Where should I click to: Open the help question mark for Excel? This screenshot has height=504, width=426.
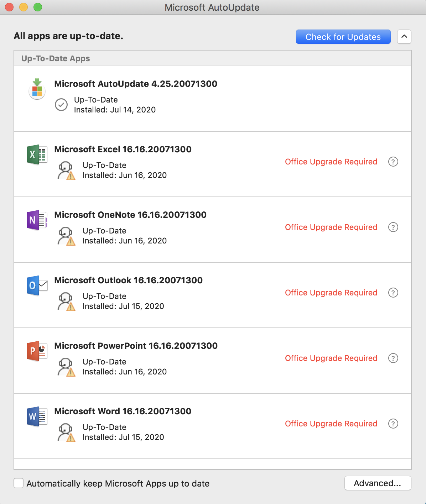393,162
